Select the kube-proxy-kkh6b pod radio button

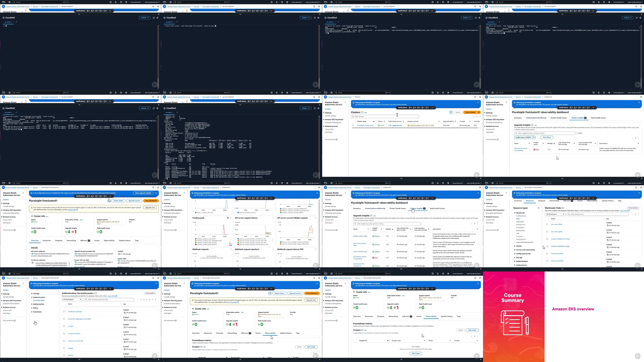click(547, 261)
